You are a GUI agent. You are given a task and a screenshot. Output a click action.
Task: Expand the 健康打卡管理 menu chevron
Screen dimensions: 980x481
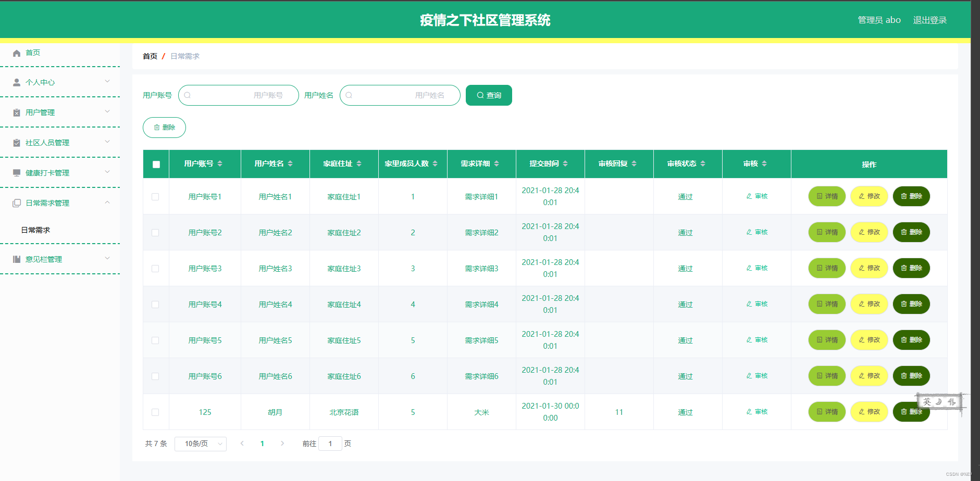[107, 172]
